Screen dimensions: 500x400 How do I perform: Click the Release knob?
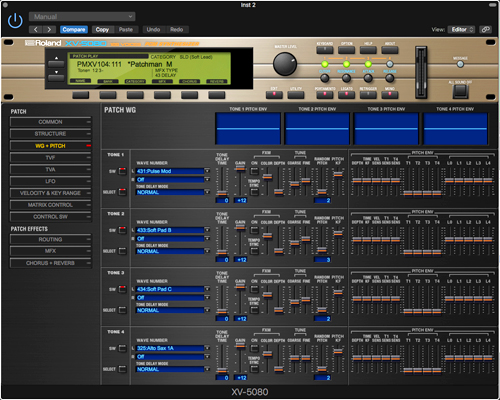(x=390, y=78)
